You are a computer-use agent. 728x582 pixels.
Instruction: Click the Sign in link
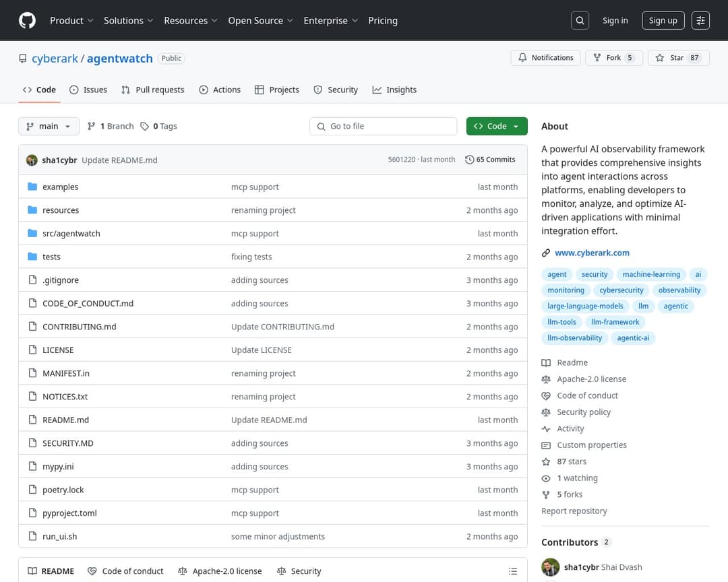tap(615, 20)
